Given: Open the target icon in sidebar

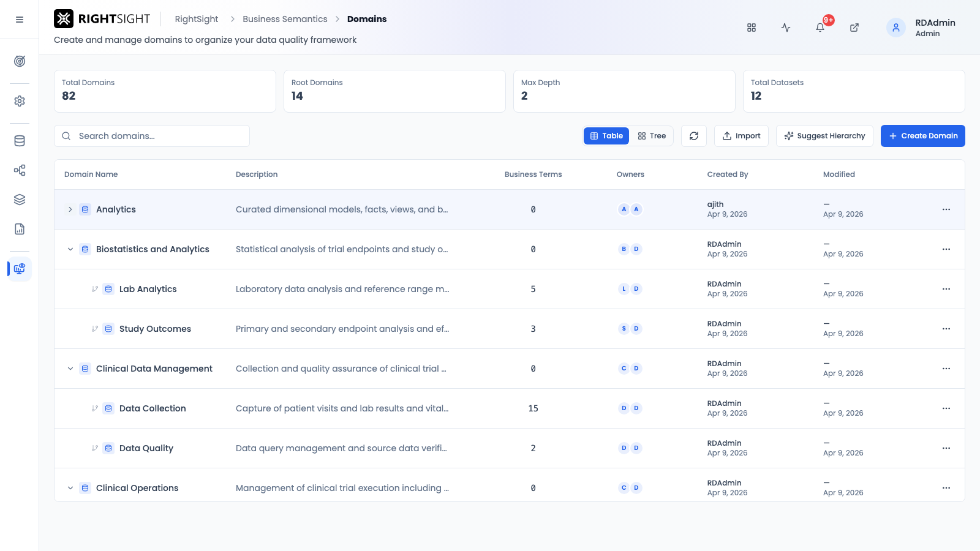Looking at the screenshot, I should coord(20,61).
